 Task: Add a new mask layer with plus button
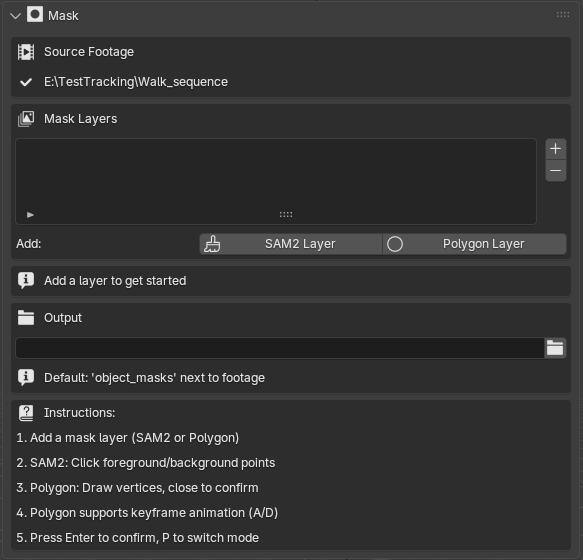point(555,149)
